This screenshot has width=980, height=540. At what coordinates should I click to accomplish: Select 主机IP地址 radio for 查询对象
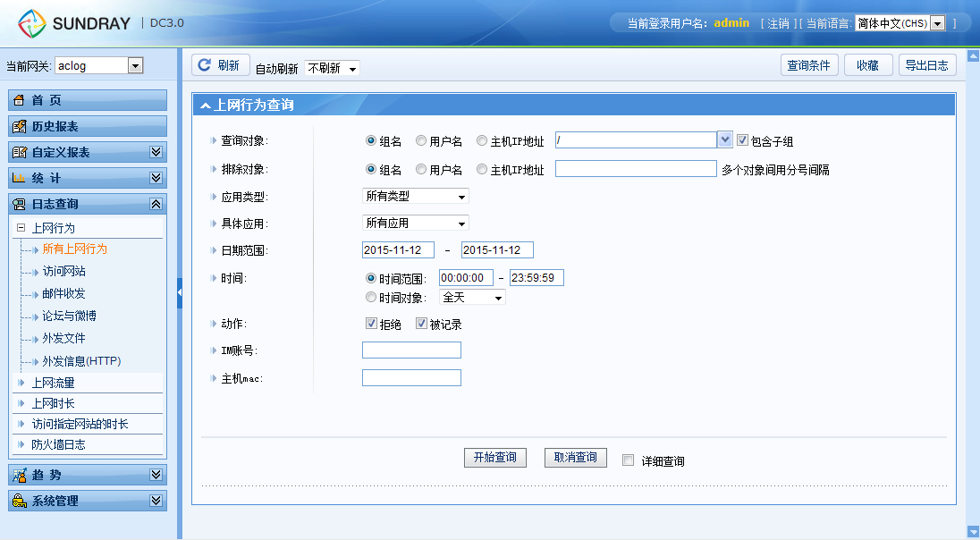[481, 140]
